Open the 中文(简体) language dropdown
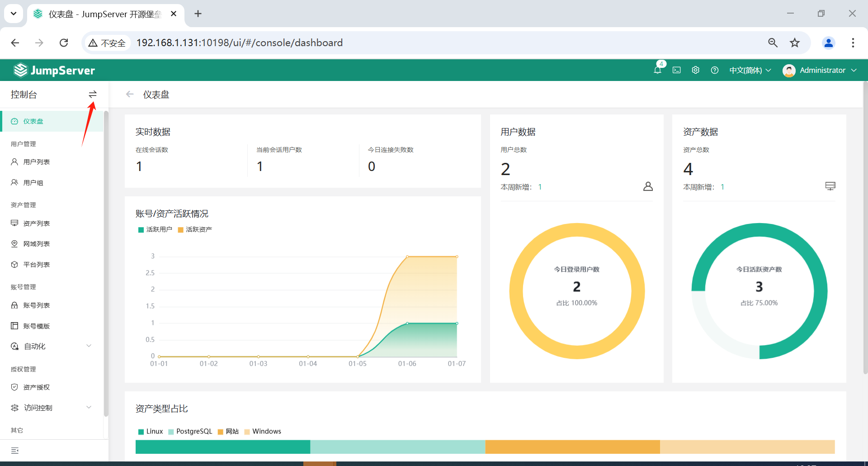Viewport: 868px width, 466px height. point(750,70)
